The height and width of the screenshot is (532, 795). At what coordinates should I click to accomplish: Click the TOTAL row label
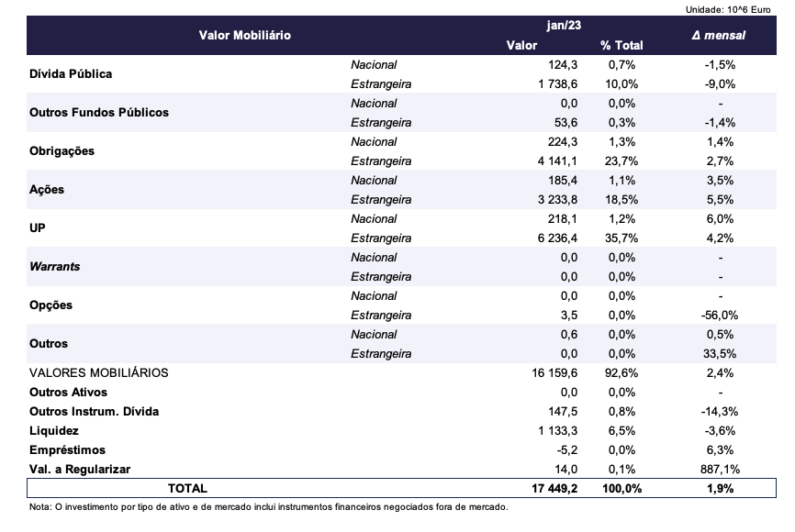click(x=186, y=489)
